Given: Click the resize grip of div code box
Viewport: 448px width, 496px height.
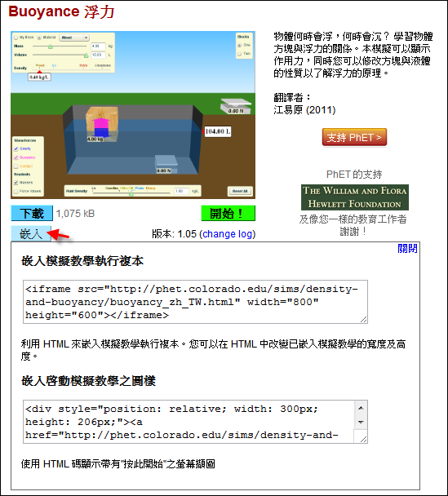Looking at the screenshot, I should pos(363,439).
